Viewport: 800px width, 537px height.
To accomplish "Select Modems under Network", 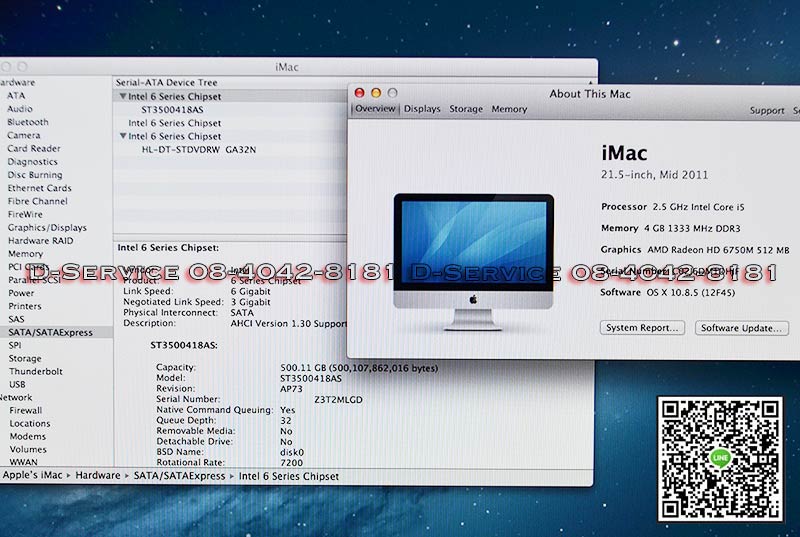I will click(28, 437).
